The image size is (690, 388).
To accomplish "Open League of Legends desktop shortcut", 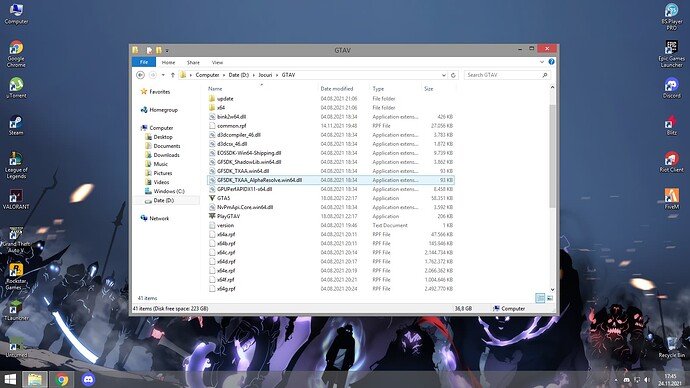I will click(16, 165).
